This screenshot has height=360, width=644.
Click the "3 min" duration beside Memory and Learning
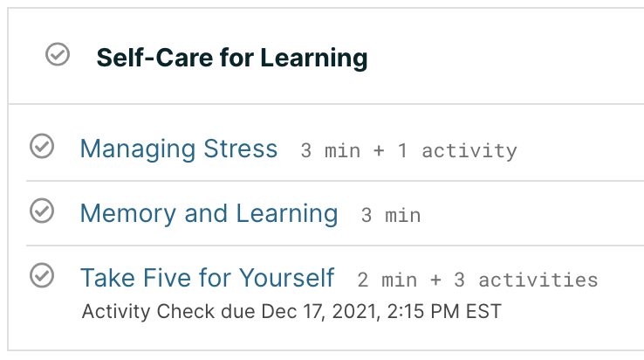coord(391,215)
